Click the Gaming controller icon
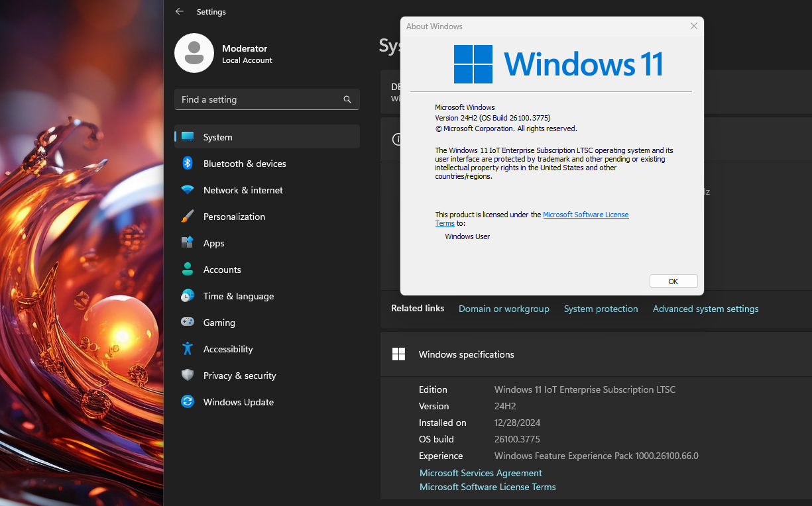This screenshot has width=812, height=506. (188, 323)
